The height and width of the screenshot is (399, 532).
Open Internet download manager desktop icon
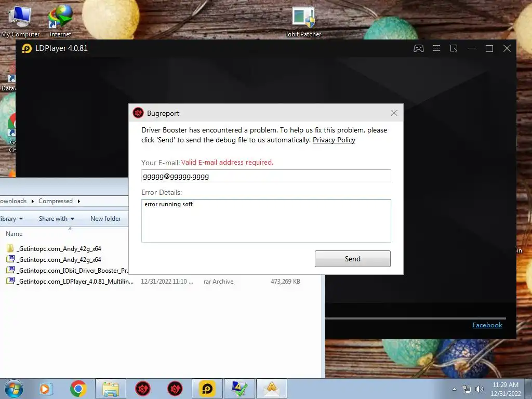pos(60,21)
